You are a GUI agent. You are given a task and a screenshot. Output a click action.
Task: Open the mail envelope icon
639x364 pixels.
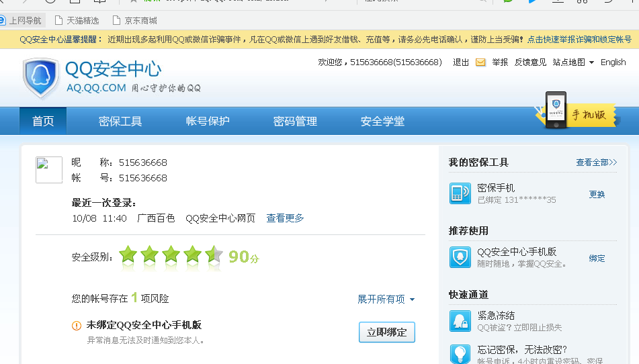tap(480, 62)
